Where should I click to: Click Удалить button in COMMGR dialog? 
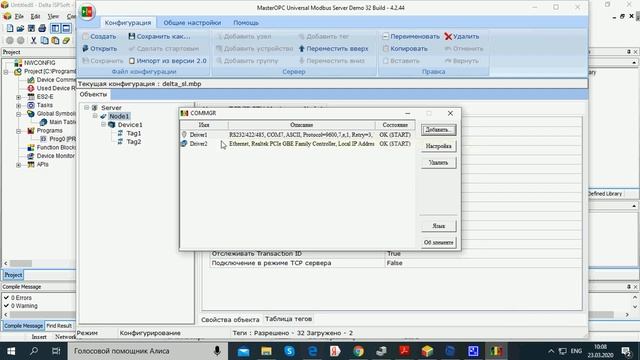(438, 162)
